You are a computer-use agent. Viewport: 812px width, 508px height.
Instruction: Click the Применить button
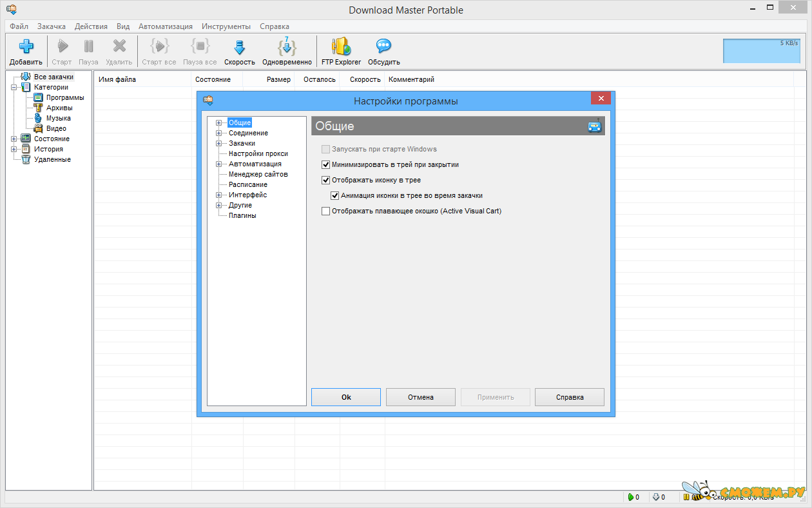tap(496, 397)
